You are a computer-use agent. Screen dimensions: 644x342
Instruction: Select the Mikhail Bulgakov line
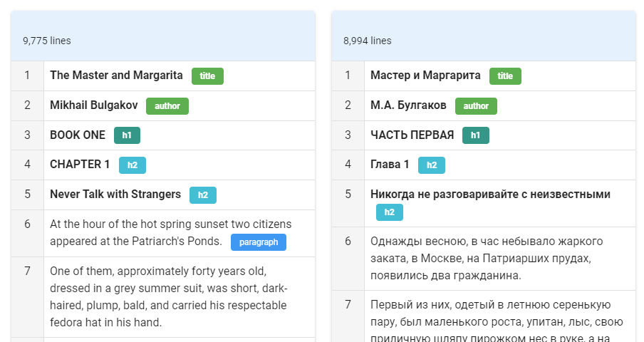[x=93, y=105]
